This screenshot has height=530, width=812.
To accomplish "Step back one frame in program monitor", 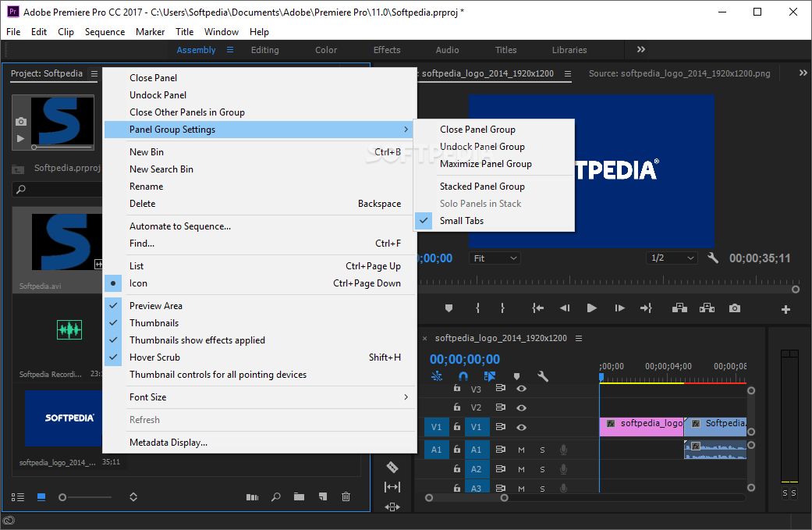I will click(565, 308).
